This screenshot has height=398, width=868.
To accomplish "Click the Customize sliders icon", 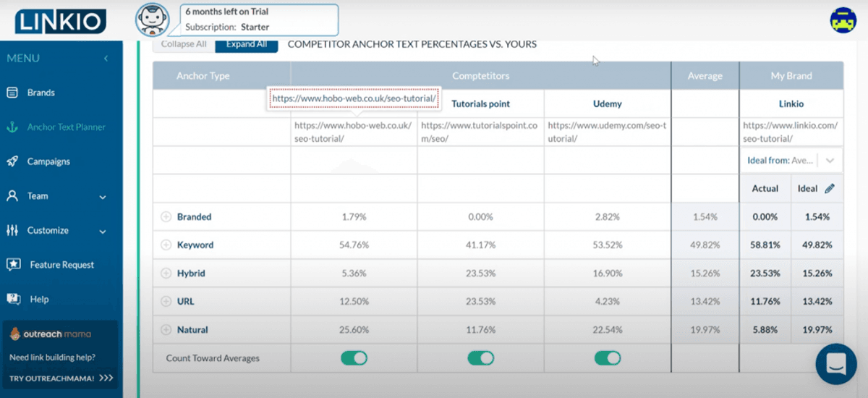I will click(x=12, y=230).
